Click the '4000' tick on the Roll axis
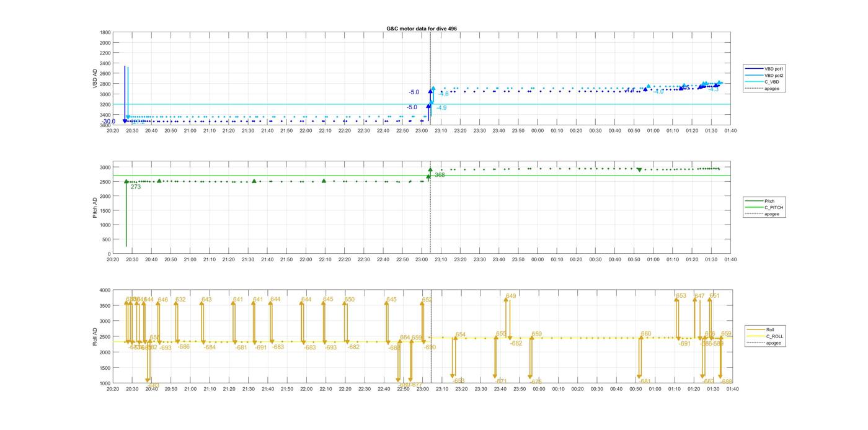Viewport: 868px width, 430px height. click(104, 290)
